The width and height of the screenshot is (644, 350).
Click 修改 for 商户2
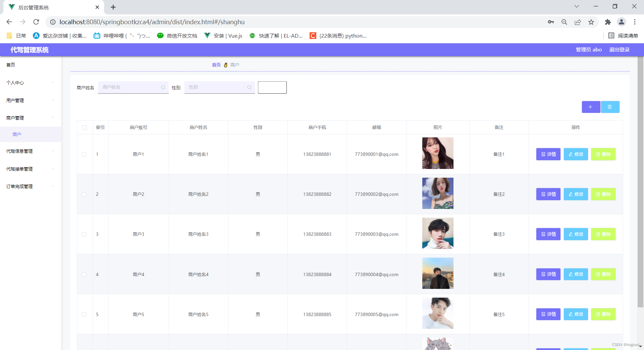coord(576,194)
